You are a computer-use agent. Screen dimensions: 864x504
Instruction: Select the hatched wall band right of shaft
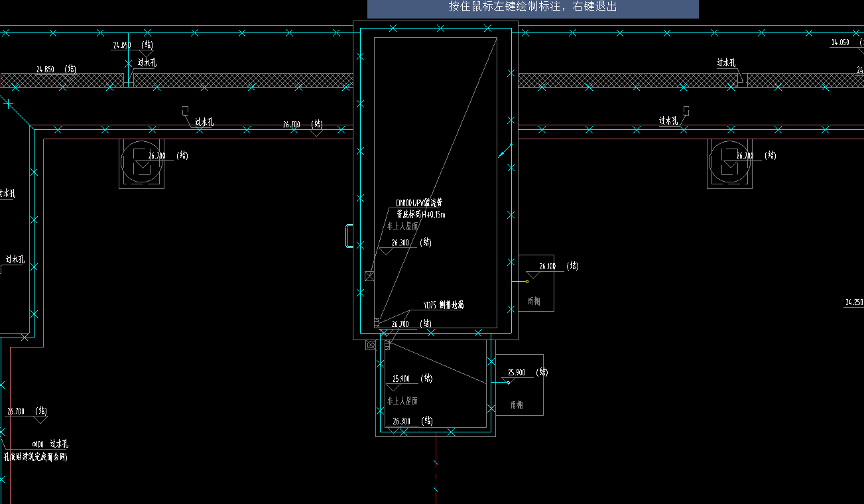(628, 80)
